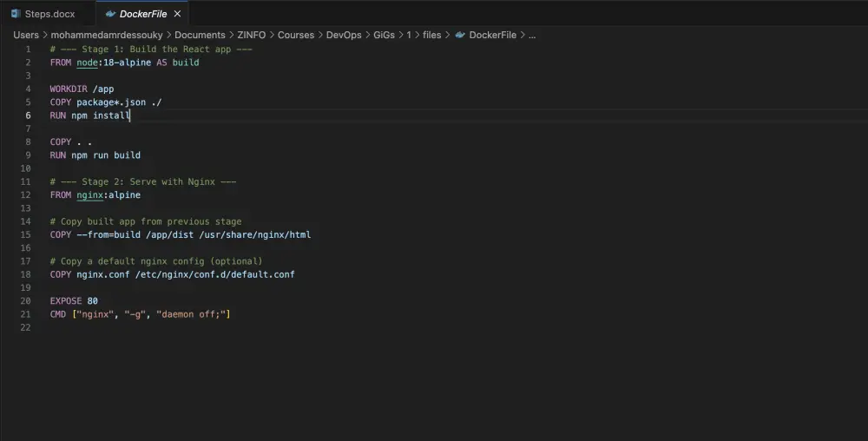
Task: Click the GiGs breadcrumb segment
Action: (x=384, y=35)
